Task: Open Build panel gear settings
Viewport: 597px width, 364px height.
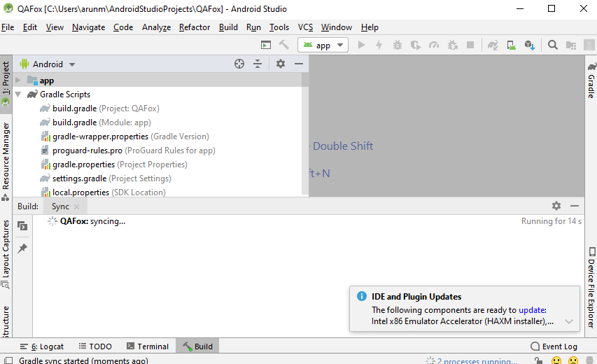Action: coord(556,206)
